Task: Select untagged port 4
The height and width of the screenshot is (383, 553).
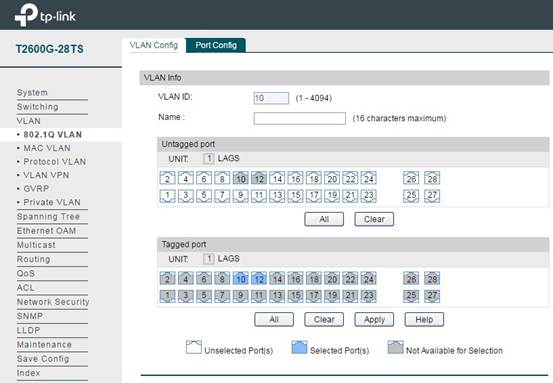Action: pos(186,178)
